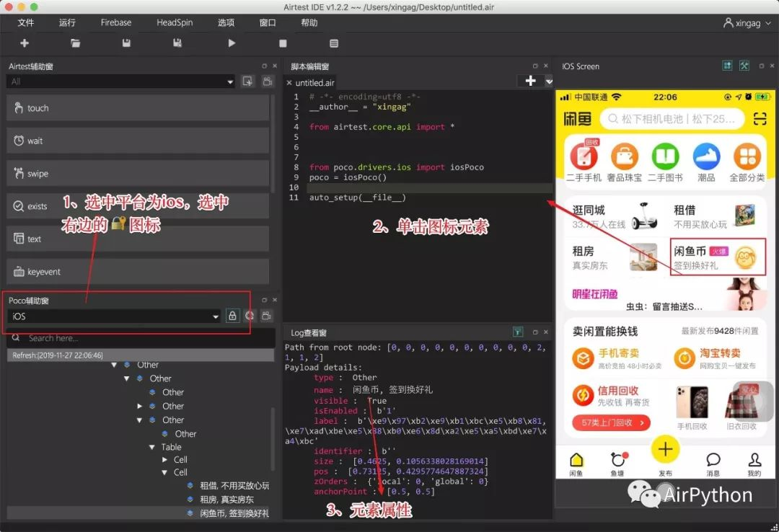The image size is (779, 532).
Task: Tap the 57类上门回收 red button
Action: (x=611, y=422)
